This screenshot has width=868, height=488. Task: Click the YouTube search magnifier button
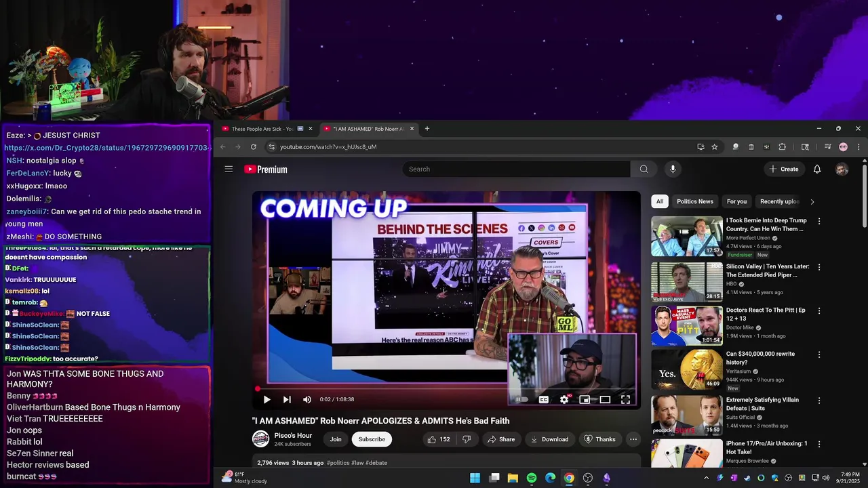(644, 169)
